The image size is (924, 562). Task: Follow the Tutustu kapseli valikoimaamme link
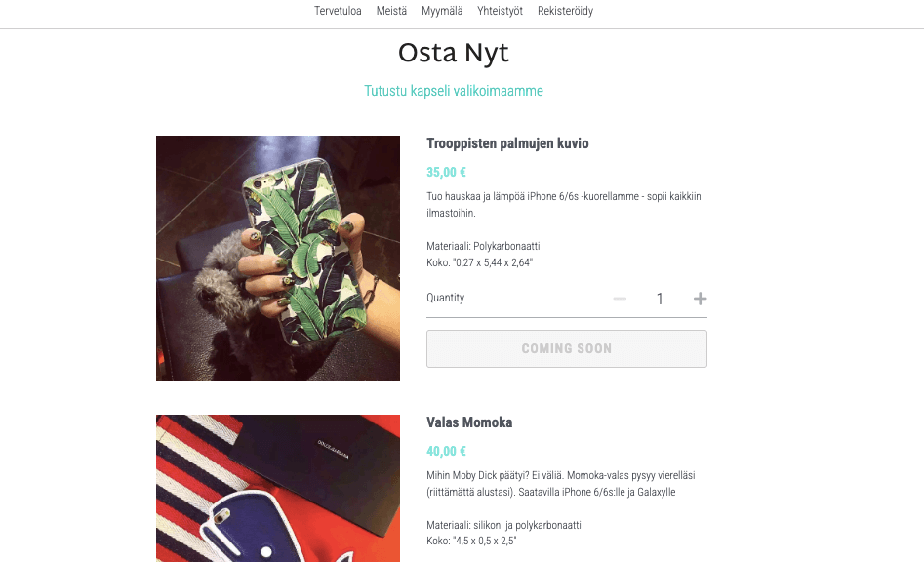(x=454, y=91)
